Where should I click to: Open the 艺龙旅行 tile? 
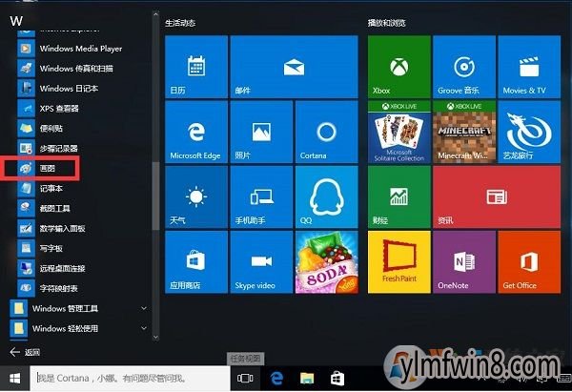(x=529, y=132)
